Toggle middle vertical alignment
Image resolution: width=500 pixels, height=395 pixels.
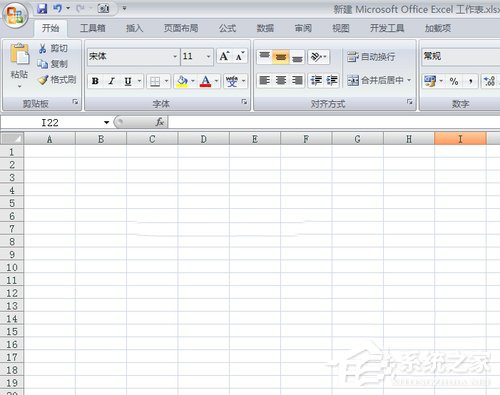pos(281,57)
